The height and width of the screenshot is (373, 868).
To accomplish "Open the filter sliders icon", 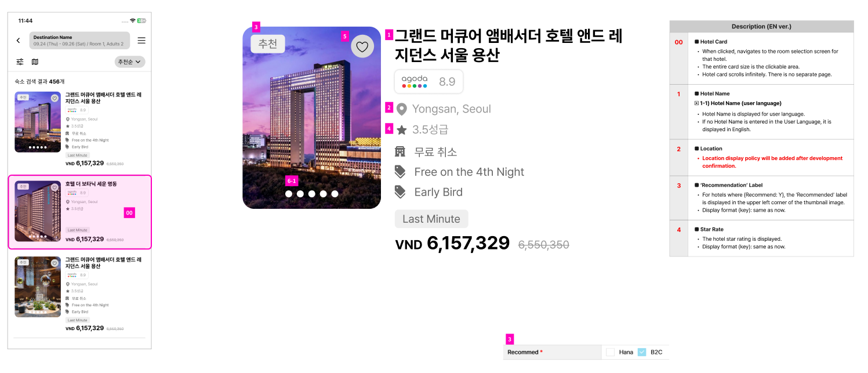I will [x=20, y=61].
